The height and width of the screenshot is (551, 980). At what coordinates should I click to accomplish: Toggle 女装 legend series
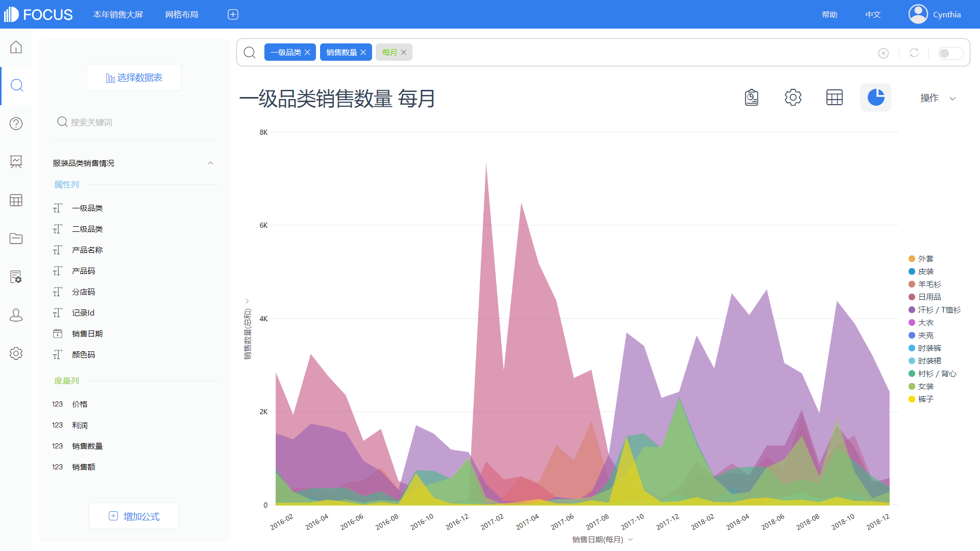pos(921,386)
